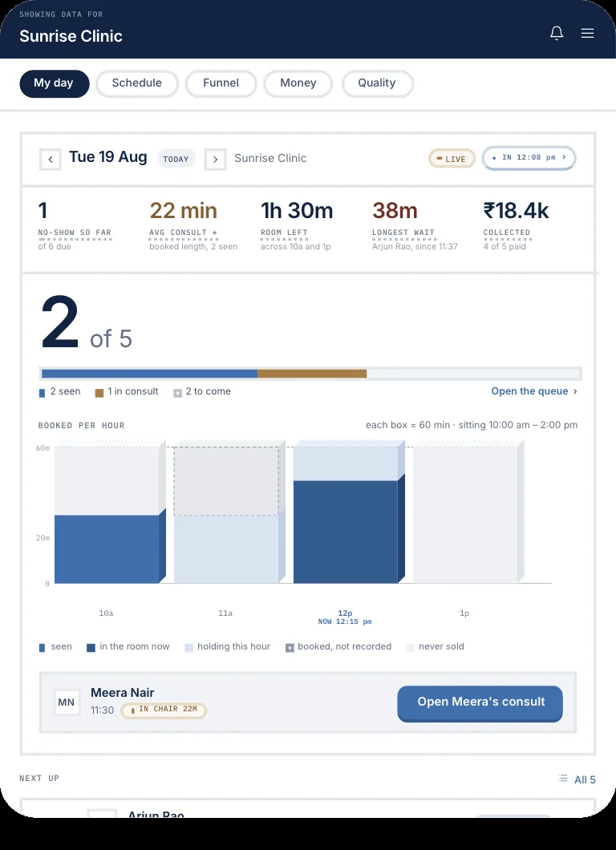Switch to the Schedule tab

click(136, 83)
